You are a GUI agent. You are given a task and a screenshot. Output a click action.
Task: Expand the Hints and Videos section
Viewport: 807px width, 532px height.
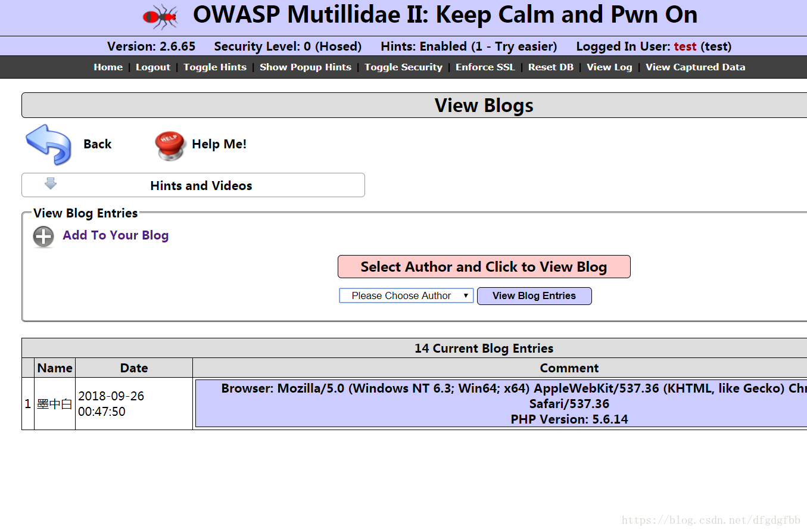coord(193,185)
